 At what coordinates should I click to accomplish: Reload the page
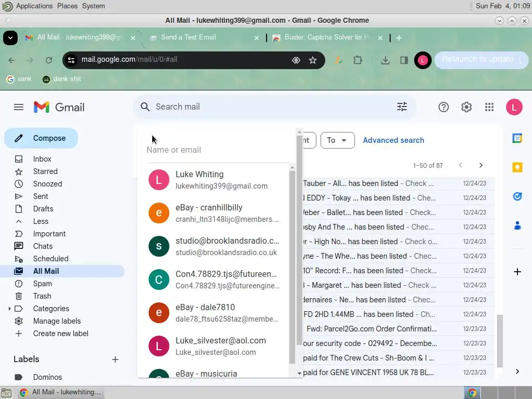click(x=49, y=60)
